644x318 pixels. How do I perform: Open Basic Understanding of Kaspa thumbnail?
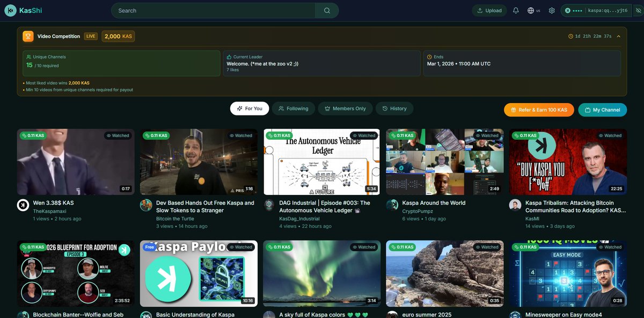199,273
